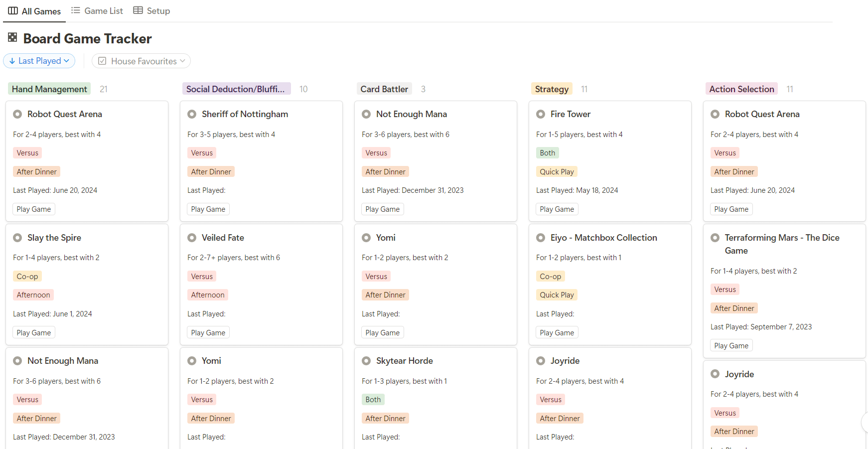Click Play Game on Terraforming Mars
868x449 pixels.
(x=731, y=346)
